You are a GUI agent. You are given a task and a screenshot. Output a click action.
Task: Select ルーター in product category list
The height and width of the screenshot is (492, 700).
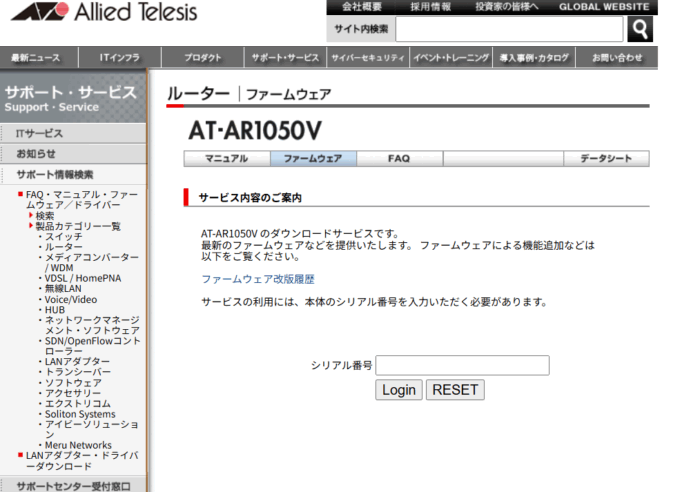click(x=64, y=246)
